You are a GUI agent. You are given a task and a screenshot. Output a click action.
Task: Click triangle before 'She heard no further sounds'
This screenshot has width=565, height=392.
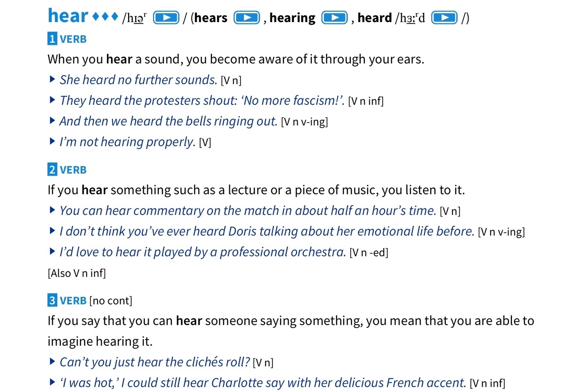(52, 79)
